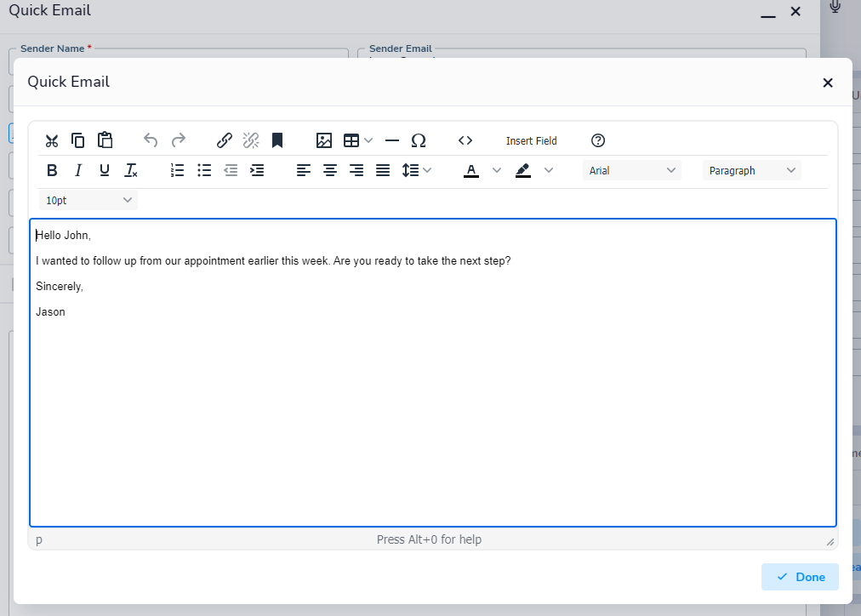This screenshot has width=861, height=616.
Task: Decrease indent of paragraph
Action: click(x=231, y=171)
